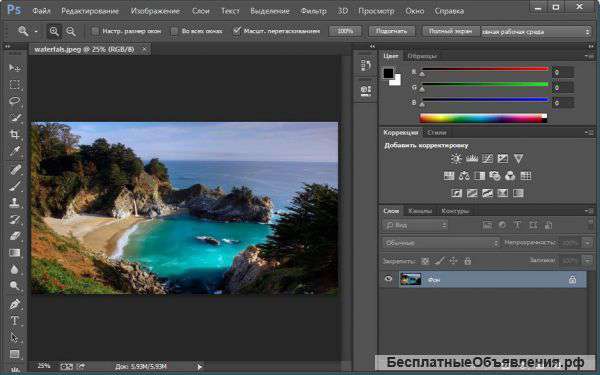The width and height of the screenshot is (600, 375).
Task: Expand the layer filter Вид dropdown
Action: [x=415, y=225]
